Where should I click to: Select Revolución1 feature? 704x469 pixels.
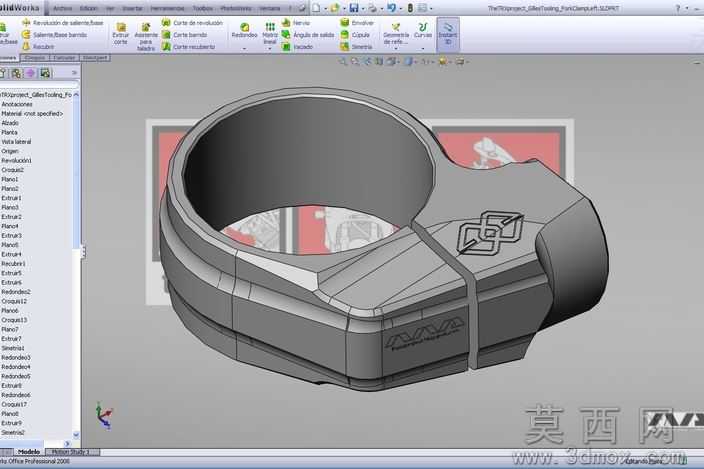click(x=17, y=161)
